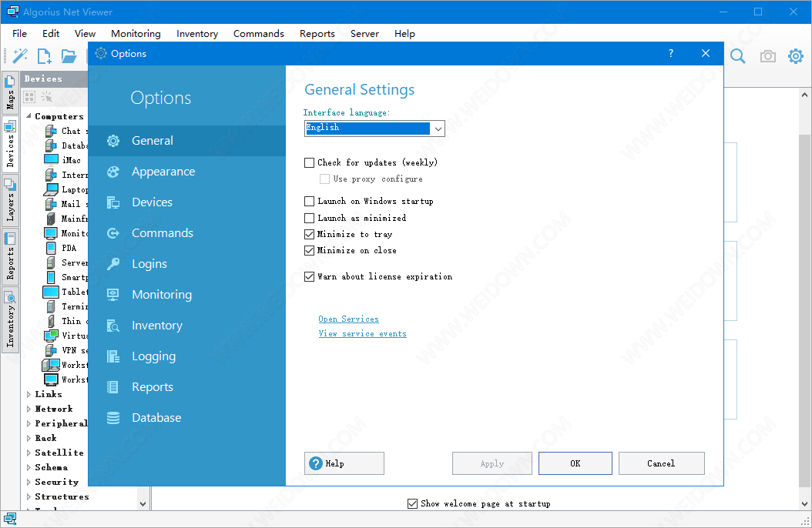Image resolution: width=812 pixels, height=528 pixels.
Task: Open Devices options category
Action: [187, 202]
